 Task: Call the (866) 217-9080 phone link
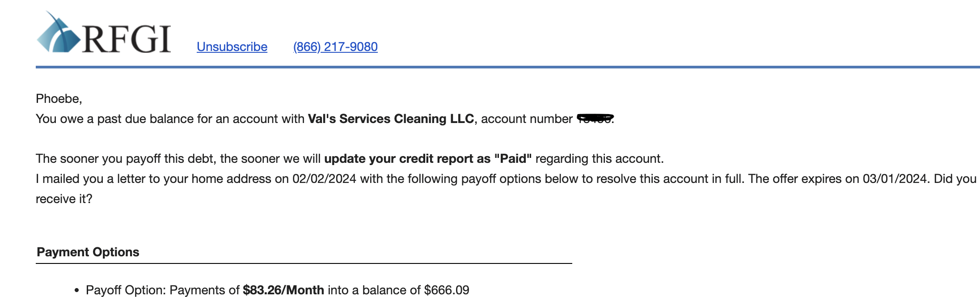(x=335, y=47)
